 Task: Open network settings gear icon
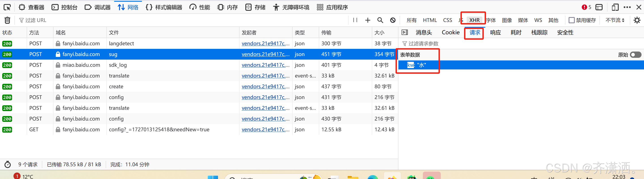[x=637, y=20]
